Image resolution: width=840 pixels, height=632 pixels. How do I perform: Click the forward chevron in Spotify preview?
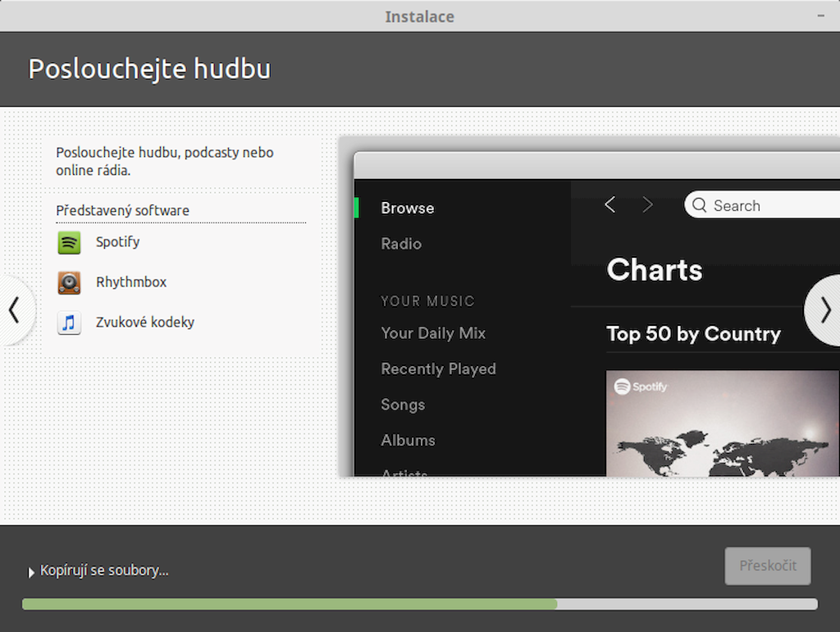click(x=648, y=204)
